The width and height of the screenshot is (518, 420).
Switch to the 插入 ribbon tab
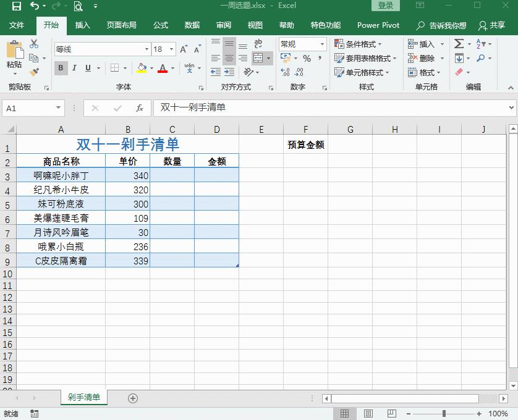tap(84, 25)
